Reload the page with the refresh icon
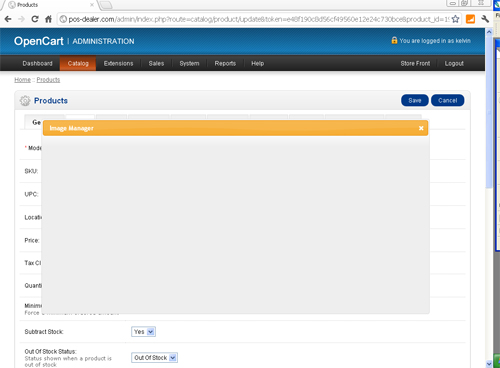The image size is (500, 368). [x=35, y=19]
